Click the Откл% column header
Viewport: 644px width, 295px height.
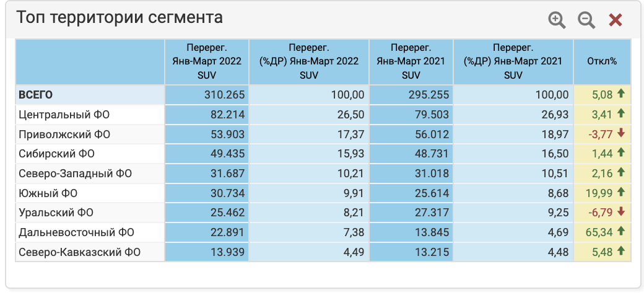pyautogui.click(x=602, y=61)
